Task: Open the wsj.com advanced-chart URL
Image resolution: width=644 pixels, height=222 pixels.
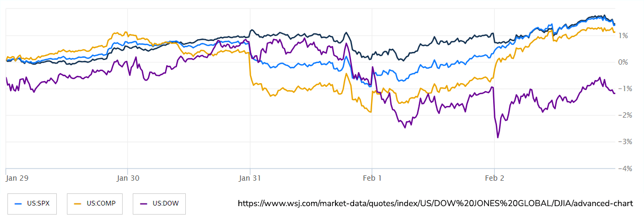Action: 438,203
